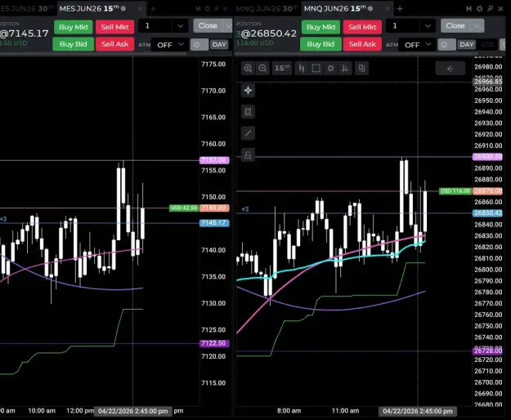Image resolution: width=511 pixels, height=420 pixels.
Task: Click Sell Ask in the MES panel
Action: pyautogui.click(x=114, y=44)
